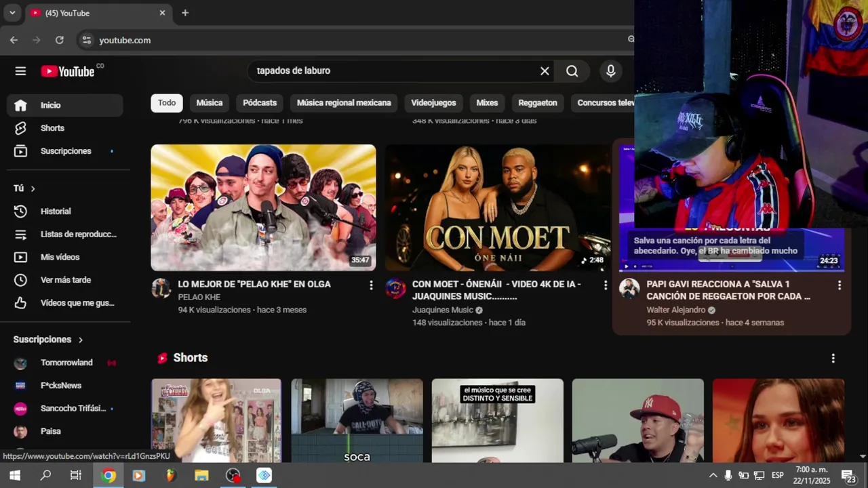Image resolution: width=868 pixels, height=488 pixels.
Task: Open Vídeos que me gustan in the sidebar
Action: click(65, 303)
